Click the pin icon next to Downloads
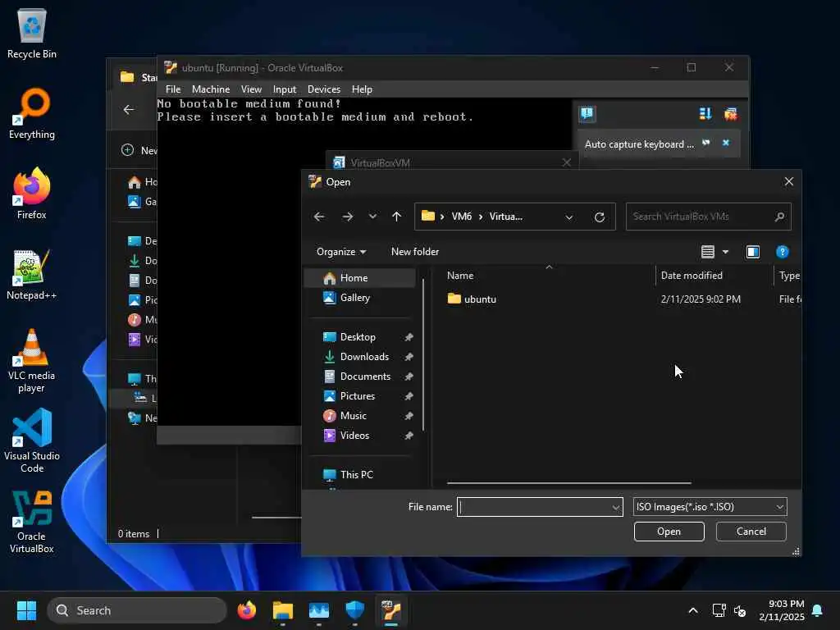This screenshot has width=840, height=630. (x=409, y=357)
